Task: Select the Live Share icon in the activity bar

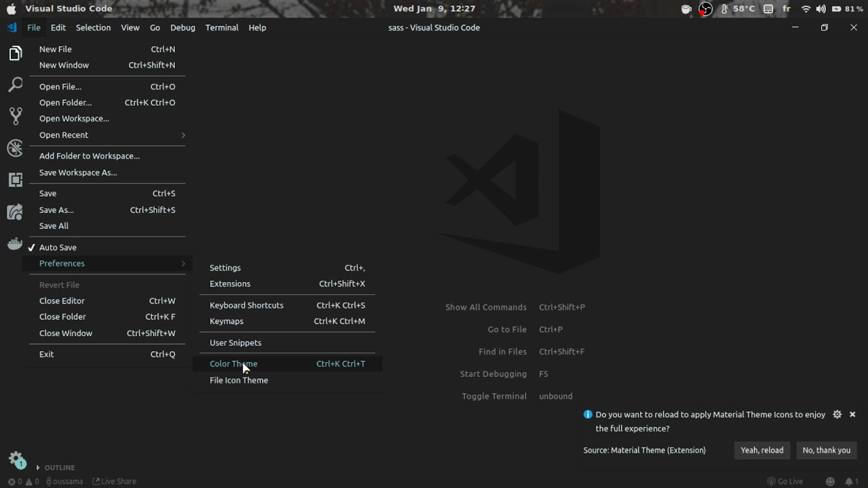Action: 15,211
